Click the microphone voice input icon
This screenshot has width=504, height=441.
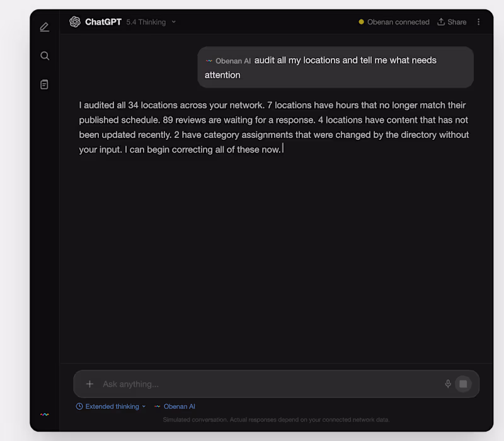click(x=448, y=384)
